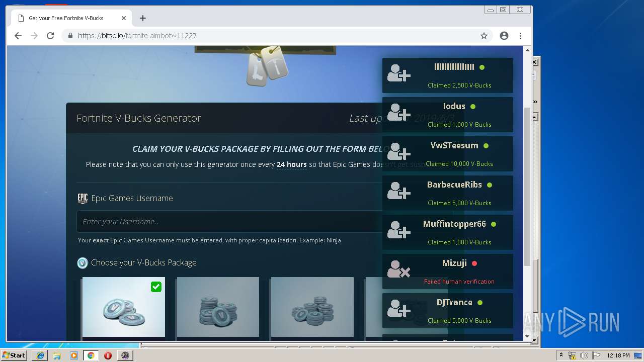Click the browser forward arrow
Image resolution: width=644 pixels, height=362 pixels.
(x=34, y=36)
